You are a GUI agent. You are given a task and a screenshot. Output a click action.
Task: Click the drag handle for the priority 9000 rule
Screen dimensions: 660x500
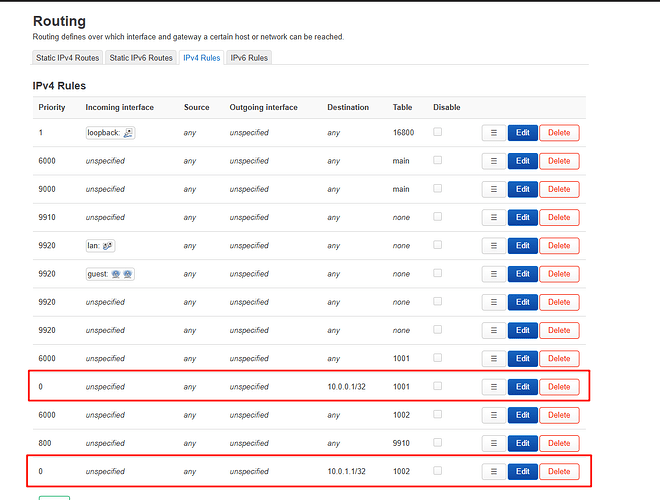point(493,189)
